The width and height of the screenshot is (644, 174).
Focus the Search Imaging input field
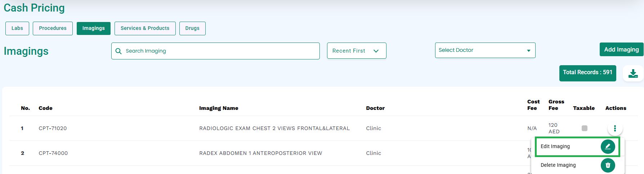tap(215, 51)
